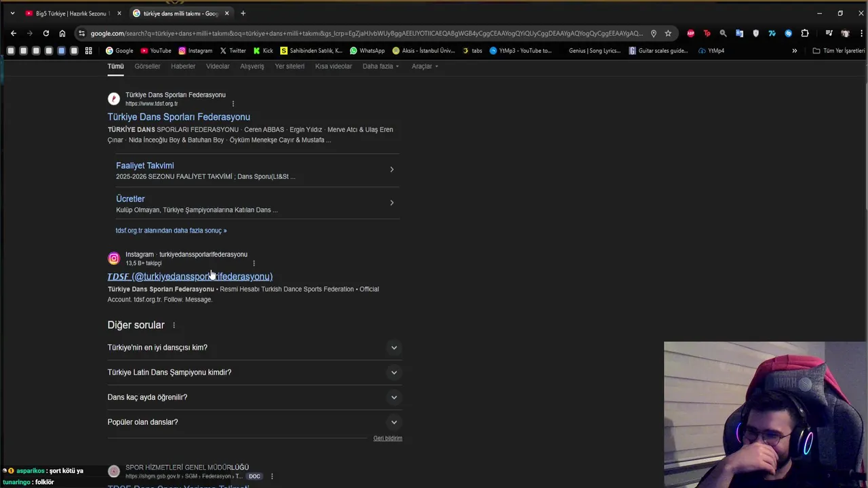This screenshot has height=488, width=868.
Task: Open the Ücretler link
Action: 130,199
